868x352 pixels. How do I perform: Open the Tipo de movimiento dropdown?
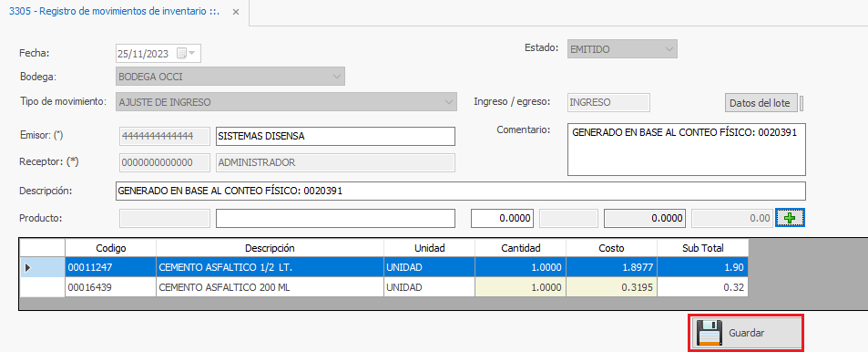pyautogui.click(x=449, y=102)
